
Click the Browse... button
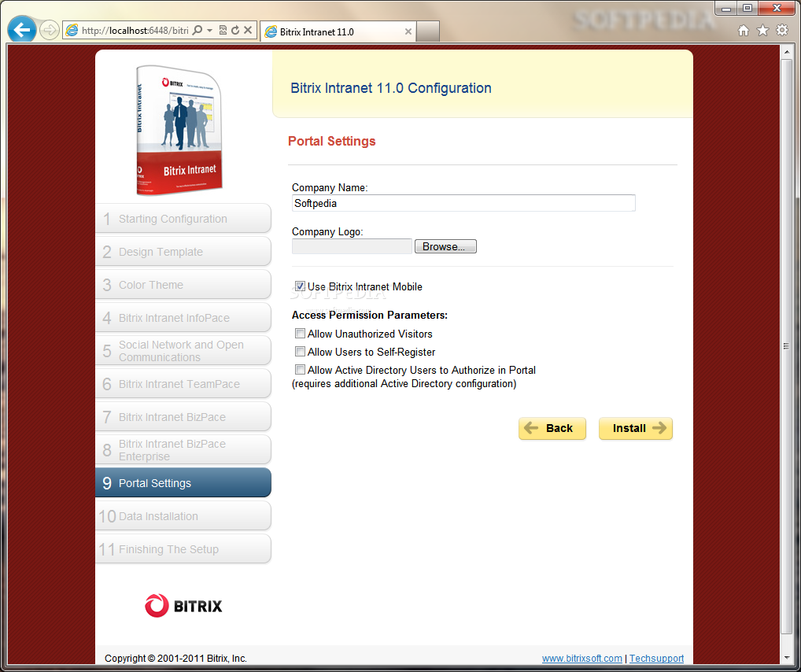click(445, 246)
